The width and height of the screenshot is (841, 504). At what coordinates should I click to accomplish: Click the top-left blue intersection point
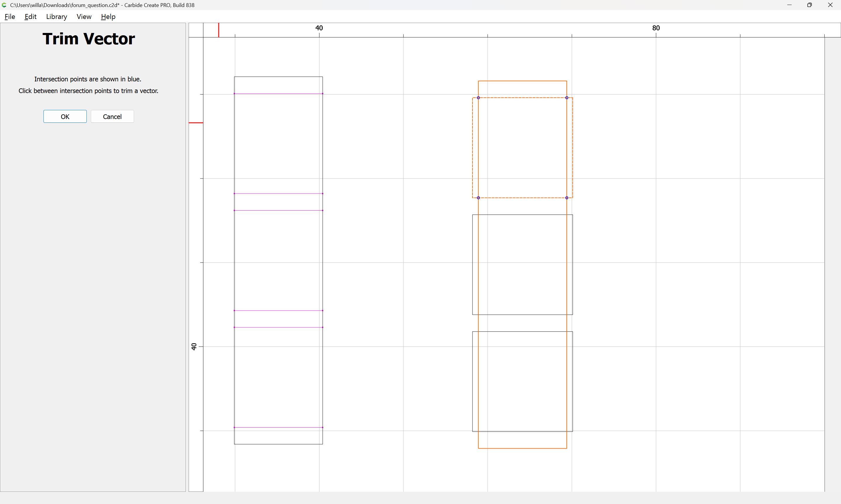(478, 98)
